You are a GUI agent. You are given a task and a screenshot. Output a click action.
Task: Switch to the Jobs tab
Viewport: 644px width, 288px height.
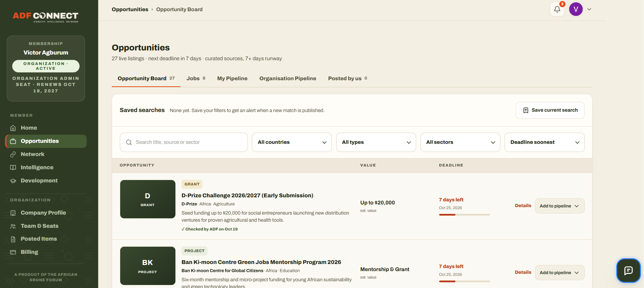pos(196,79)
